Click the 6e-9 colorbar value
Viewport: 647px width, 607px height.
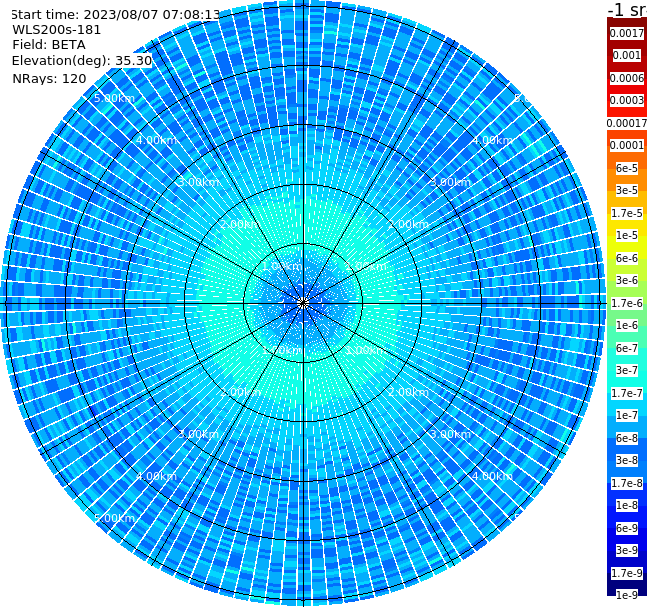(627, 528)
